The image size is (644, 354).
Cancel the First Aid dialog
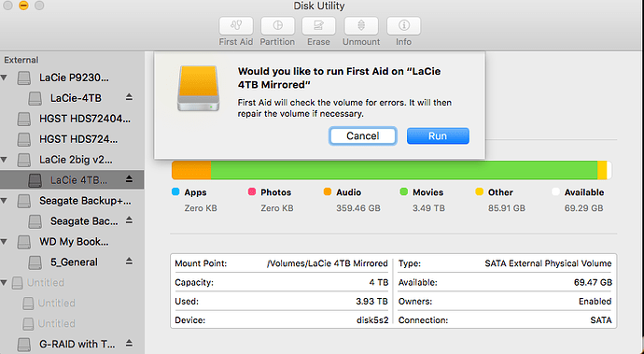click(x=363, y=136)
